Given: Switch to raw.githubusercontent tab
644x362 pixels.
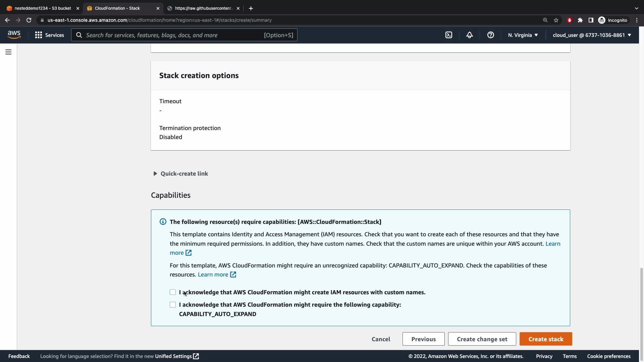Looking at the screenshot, I should tap(203, 8).
